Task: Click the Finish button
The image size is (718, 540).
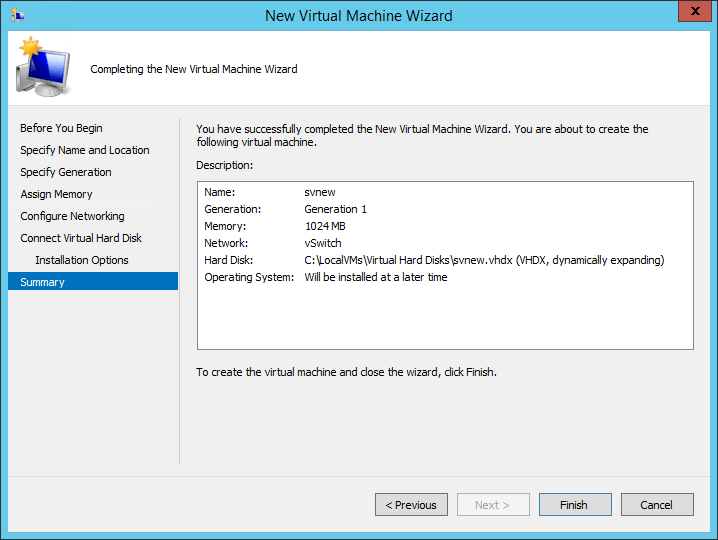Action: 575,505
